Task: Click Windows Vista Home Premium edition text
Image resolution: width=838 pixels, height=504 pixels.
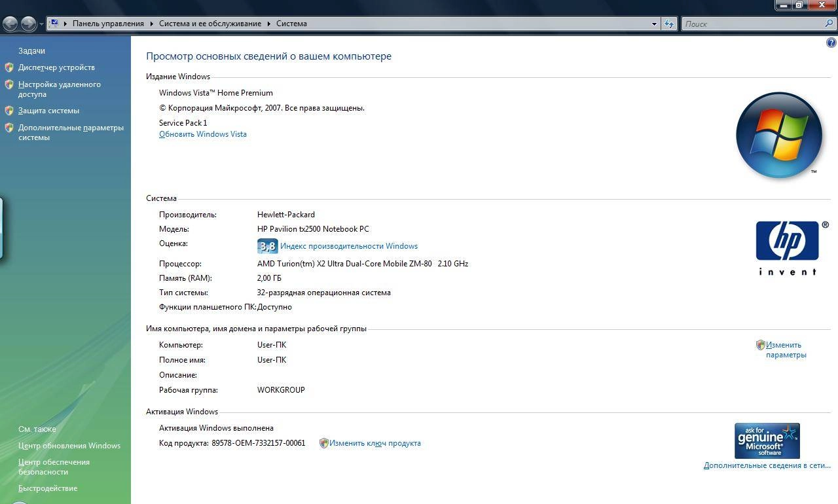Action: [216, 93]
